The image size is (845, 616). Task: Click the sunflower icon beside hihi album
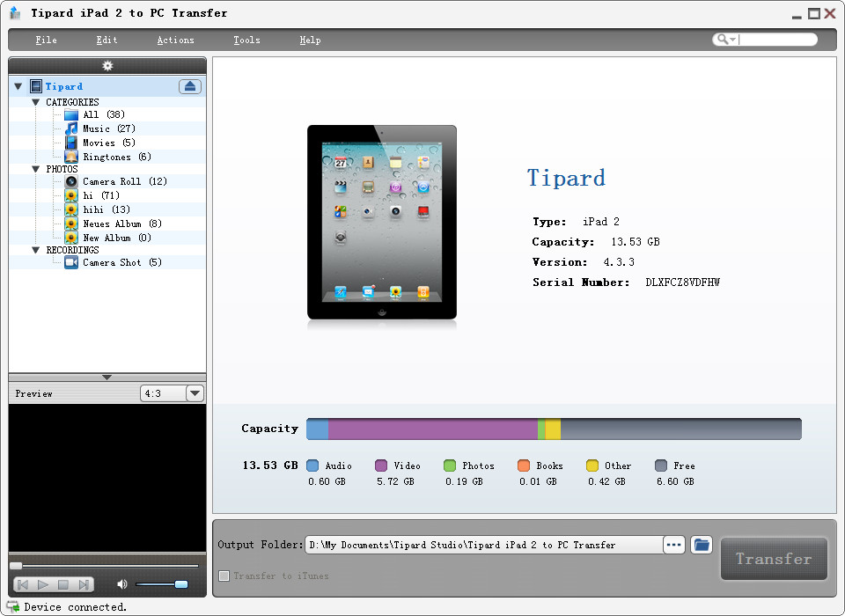pyautogui.click(x=71, y=209)
